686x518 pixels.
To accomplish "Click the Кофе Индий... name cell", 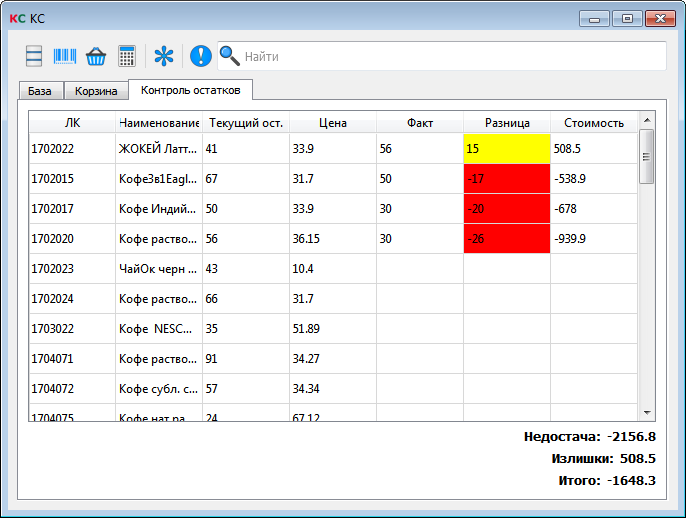I will pos(159,209).
